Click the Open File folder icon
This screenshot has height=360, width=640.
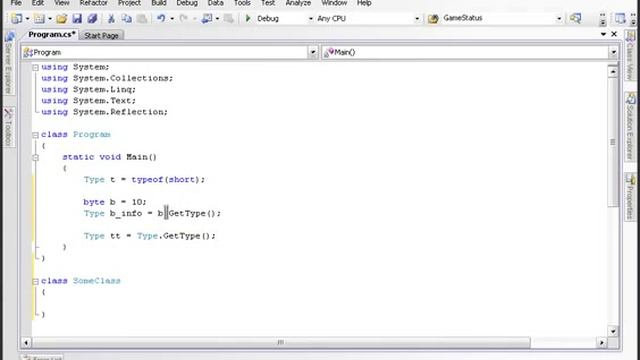pyautogui.click(x=62, y=18)
